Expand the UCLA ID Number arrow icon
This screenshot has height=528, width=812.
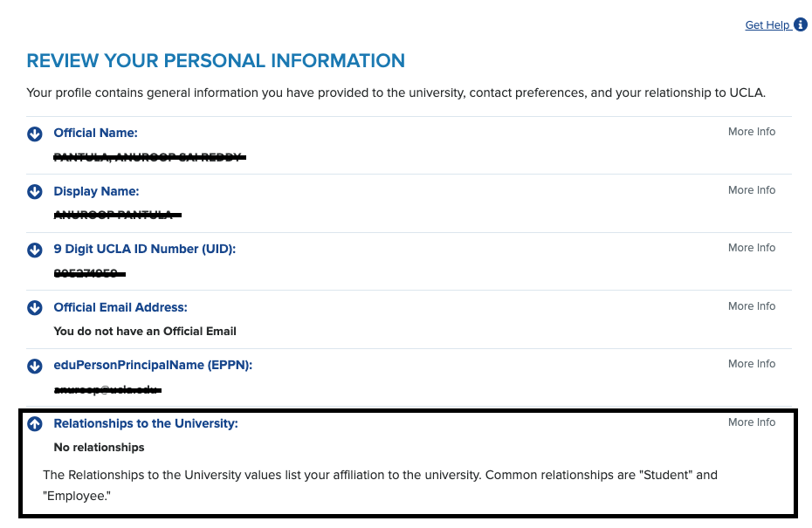(x=35, y=250)
